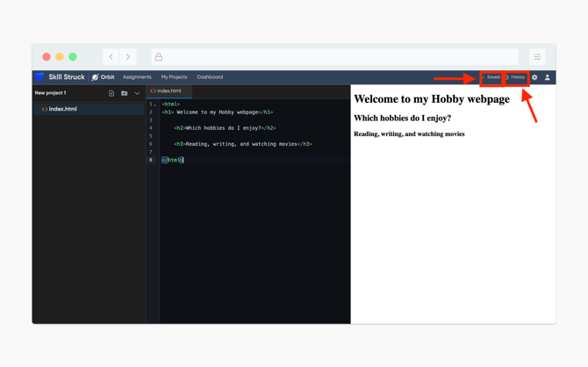
Task: Click preview heading Welcome to my Hobby webpage
Action: pyautogui.click(x=432, y=99)
